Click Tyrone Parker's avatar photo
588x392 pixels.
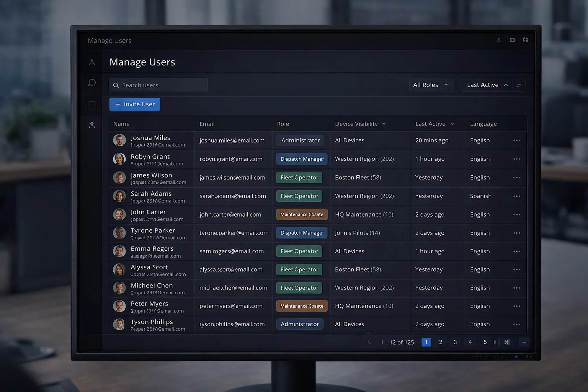(x=119, y=233)
